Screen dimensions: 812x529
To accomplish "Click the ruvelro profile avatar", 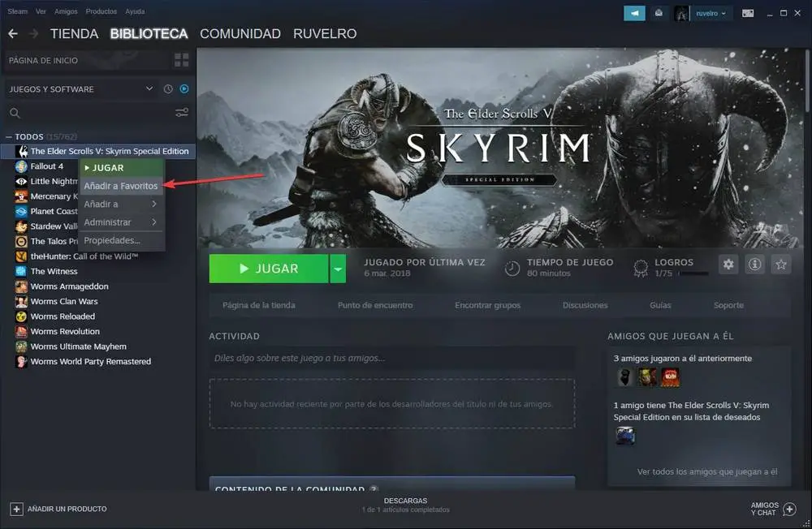I will (x=681, y=13).
